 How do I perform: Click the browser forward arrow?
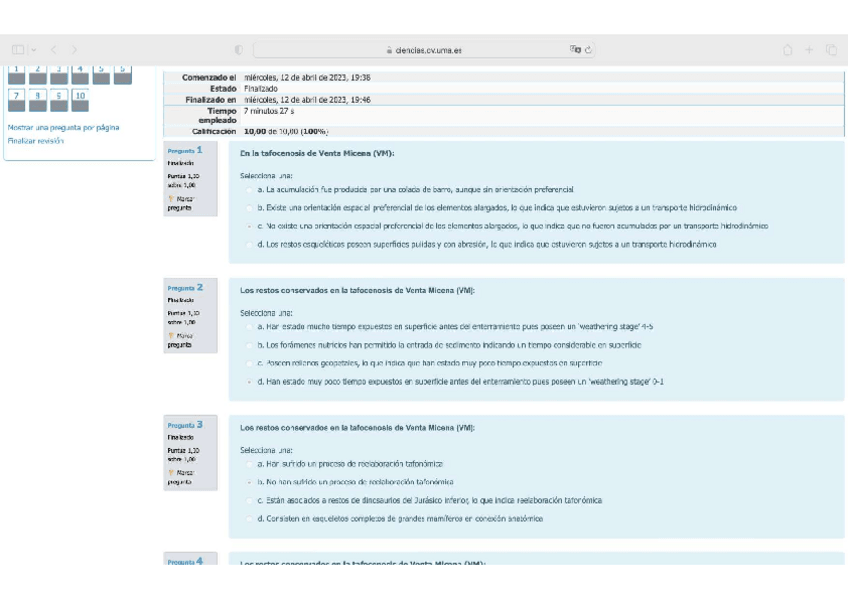pyautogui.click(x=75, y=49)
